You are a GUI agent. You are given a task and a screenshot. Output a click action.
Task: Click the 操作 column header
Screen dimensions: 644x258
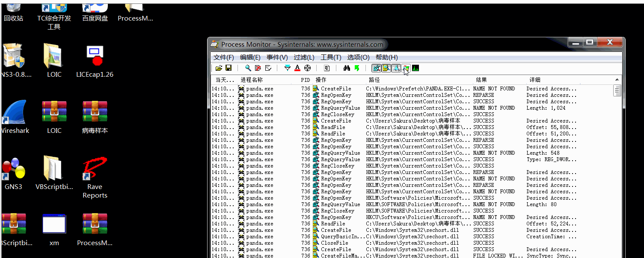(x=340, y=80)
